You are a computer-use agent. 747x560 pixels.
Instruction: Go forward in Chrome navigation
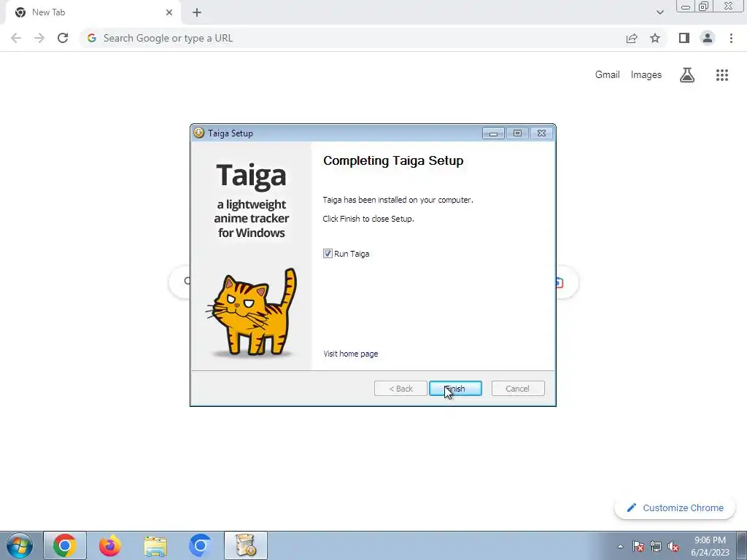[39, 38]
